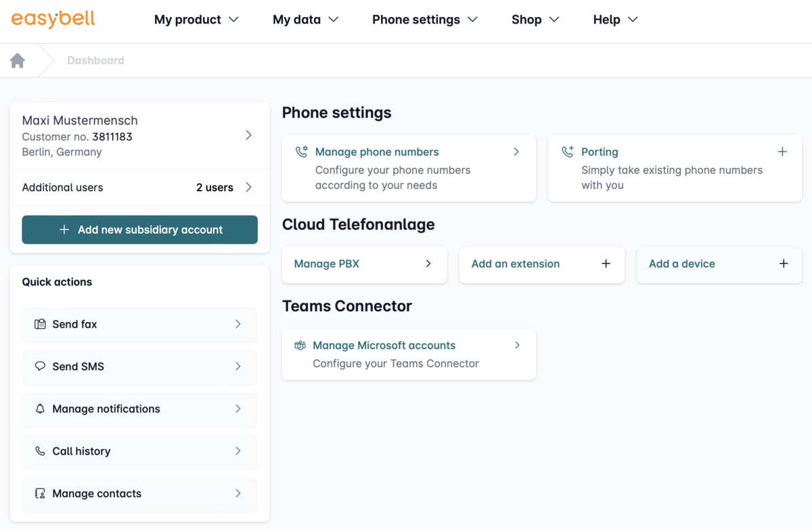Open Manage Microsoft accounts link
The width and height of the screenshot is (812, 529).
coord(384,346)
